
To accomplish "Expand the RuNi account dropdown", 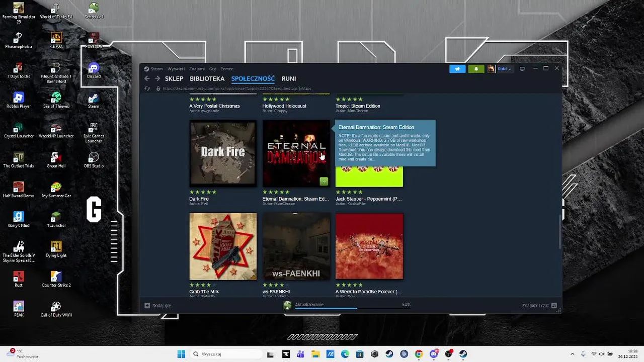I will coord(504,69).
